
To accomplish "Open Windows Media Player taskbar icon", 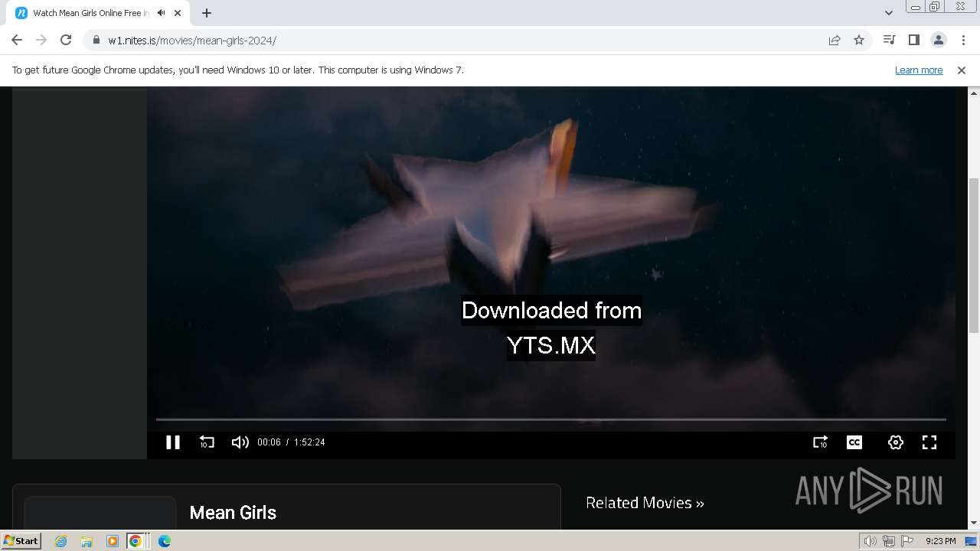I will coord(113,541).
